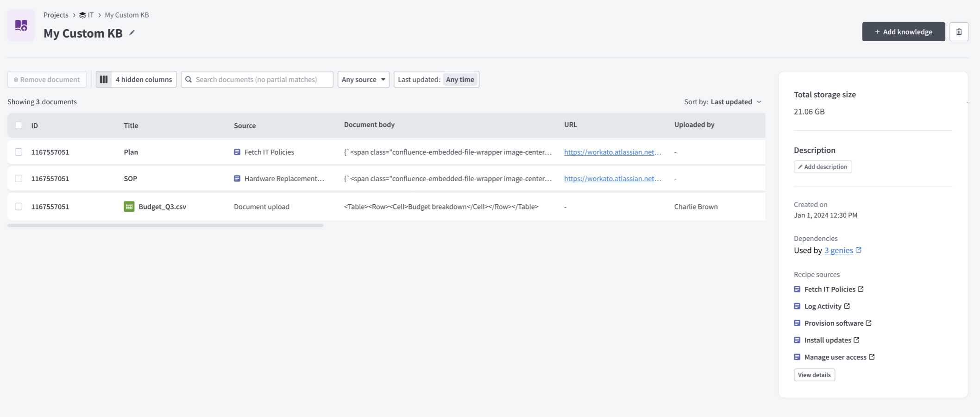Click the magnifier icon in the search field
Image resolution: width=980 pixels, height=417 pixels.
[189, 79]
